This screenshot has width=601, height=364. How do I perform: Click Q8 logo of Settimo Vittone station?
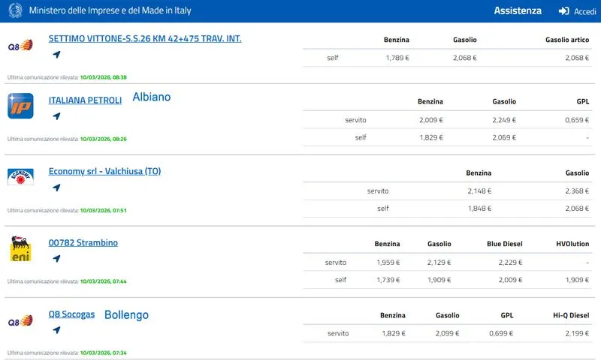[20, 45]
